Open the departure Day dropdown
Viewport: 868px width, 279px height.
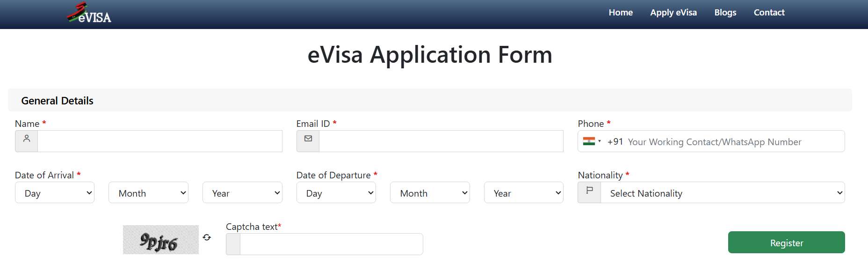click(x=336, y=192)
